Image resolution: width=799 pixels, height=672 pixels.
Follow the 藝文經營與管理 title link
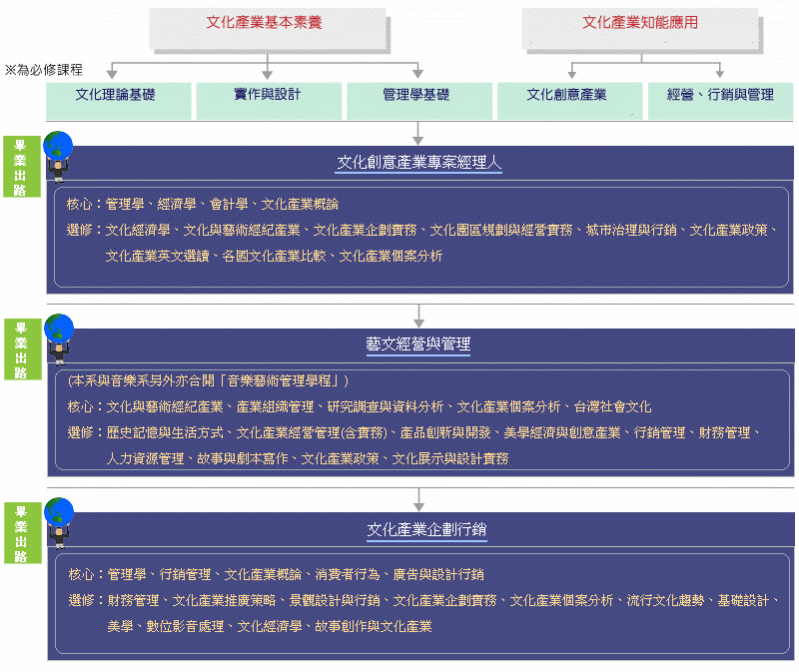coord(417,343)
